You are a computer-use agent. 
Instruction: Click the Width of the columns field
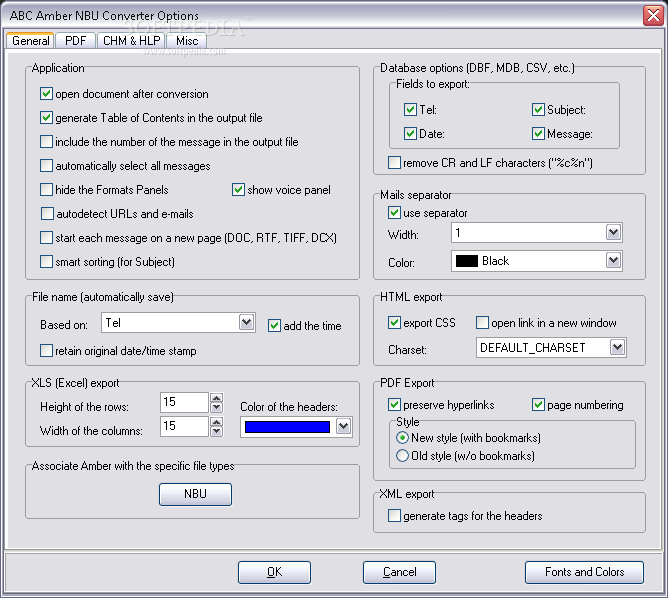coord(184,426)
